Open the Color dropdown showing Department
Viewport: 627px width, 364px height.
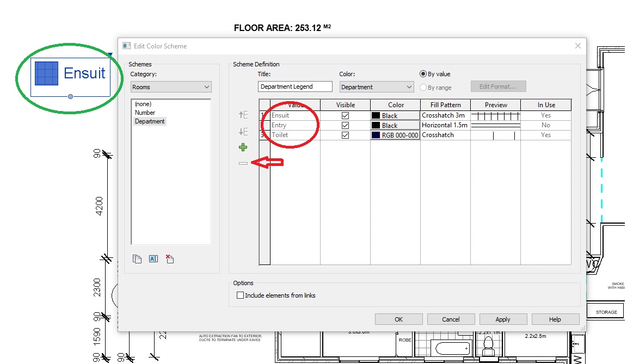coord(376,86)
